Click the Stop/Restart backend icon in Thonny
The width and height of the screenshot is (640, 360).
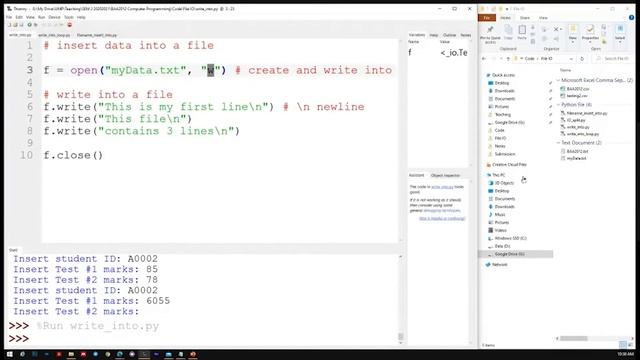(x=69, y=25)
